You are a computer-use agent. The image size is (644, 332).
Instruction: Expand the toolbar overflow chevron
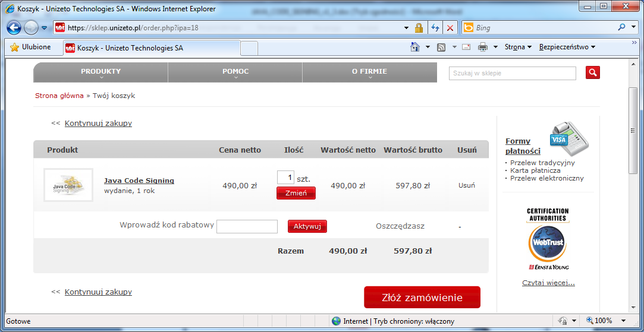[634, 42]
